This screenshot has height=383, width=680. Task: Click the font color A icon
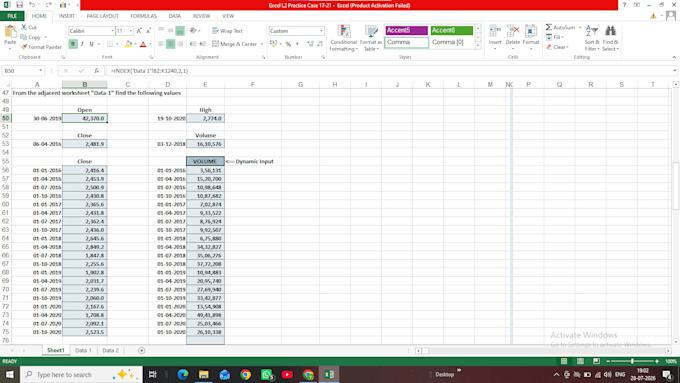point(143,44)
